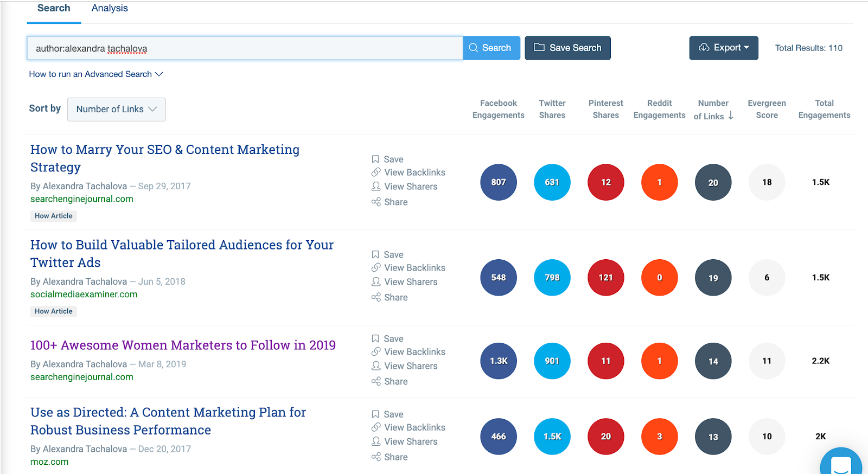Sort by Number of Links column header
The image size is (868, 474).
pos(713,109)
